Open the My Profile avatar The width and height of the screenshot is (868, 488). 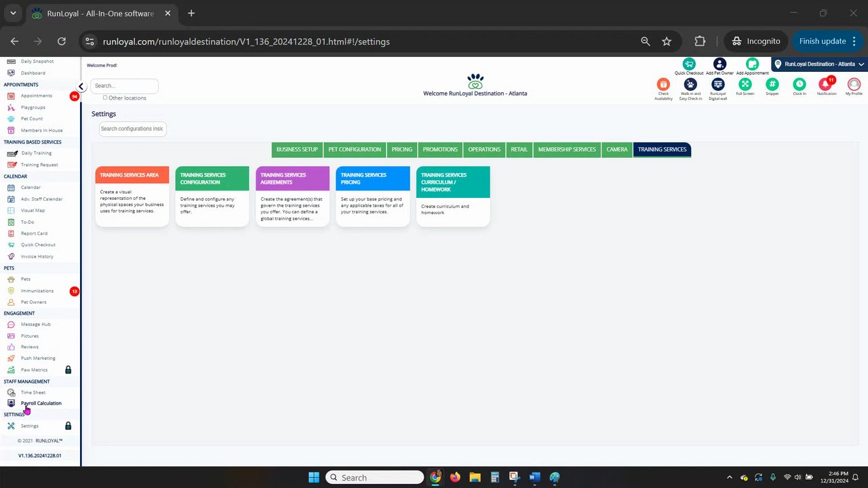[x=854, y=84]
